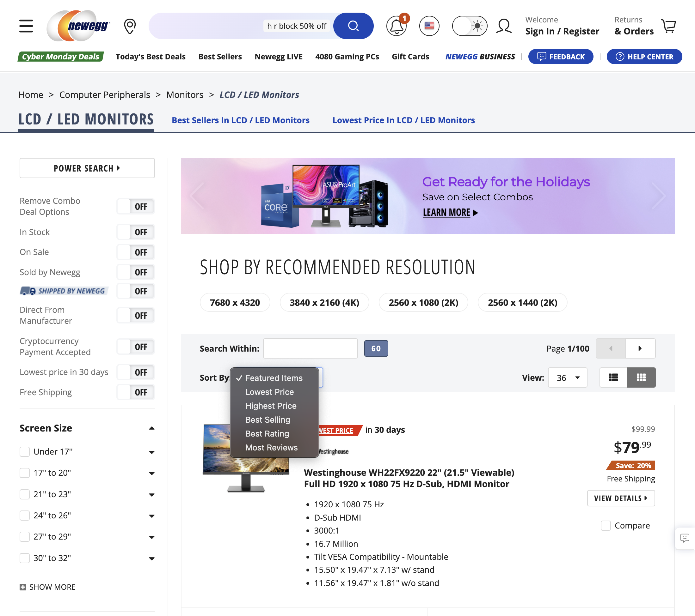The width and height of the screenshot is (695, 616).
Task: Select the grid view layout icon
Action: pyautogui.click(x=641, y=377)
